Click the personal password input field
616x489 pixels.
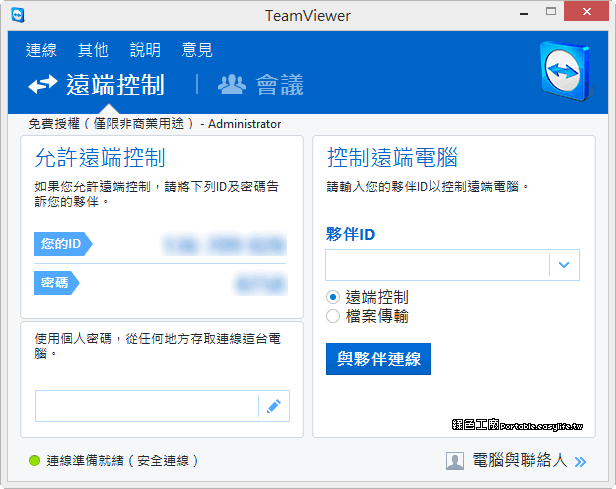point(147,406)
